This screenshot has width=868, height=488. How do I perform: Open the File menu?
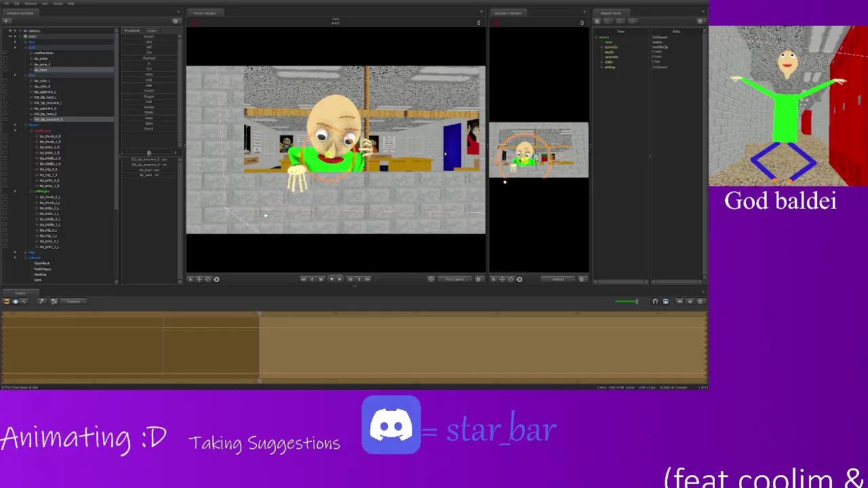click(6, 3)
